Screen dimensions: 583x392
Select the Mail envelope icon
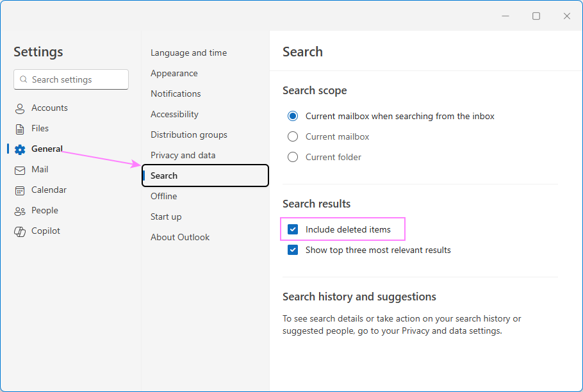coord(20,169)
